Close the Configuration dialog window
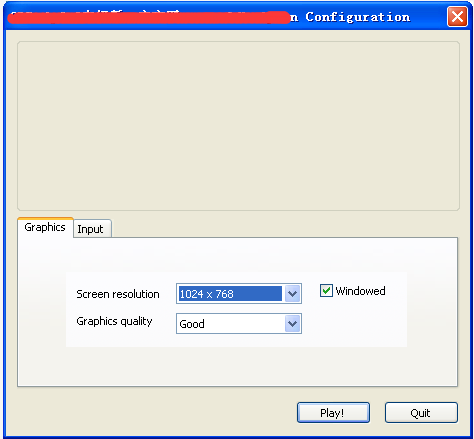 coord(457,16)
